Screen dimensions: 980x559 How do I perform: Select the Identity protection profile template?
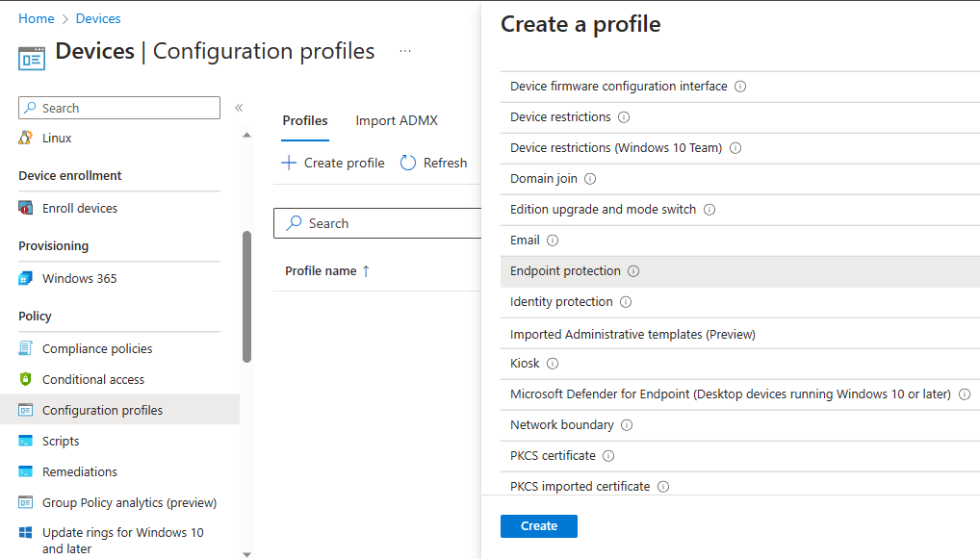point(561,302)
